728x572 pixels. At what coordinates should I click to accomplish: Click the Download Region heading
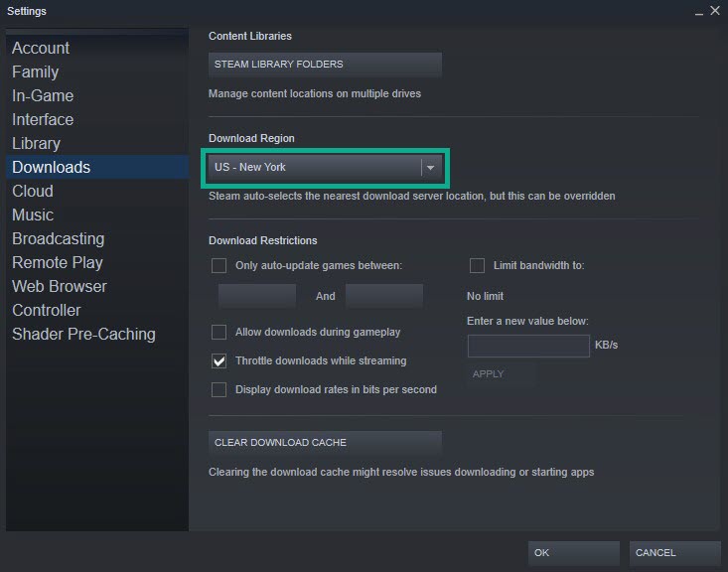251,138
